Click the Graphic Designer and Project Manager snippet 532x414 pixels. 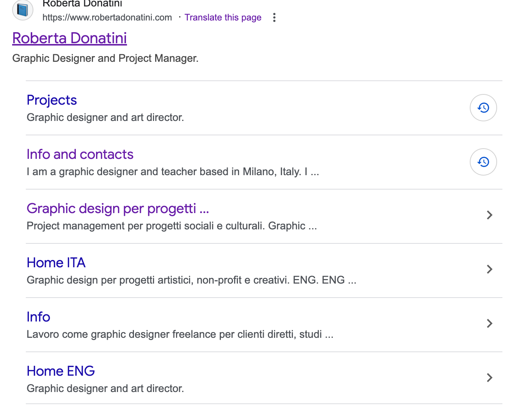click(x=105, y=58)
